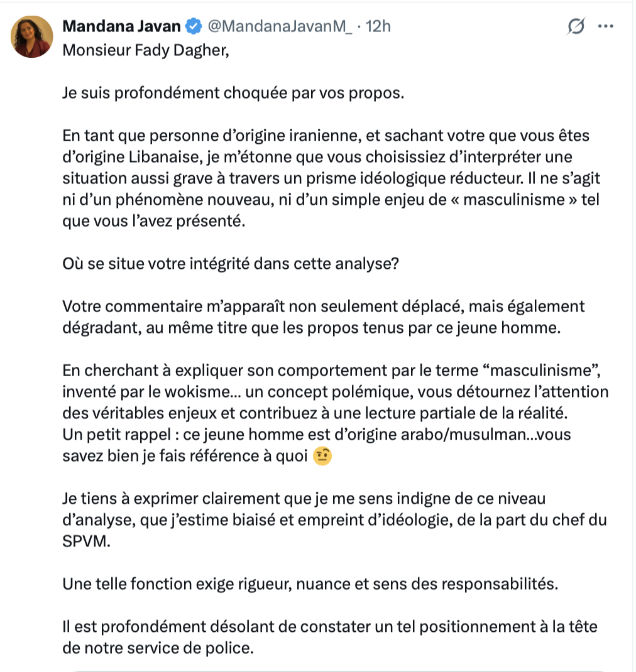Click the display name Mandana Javan
The image size is (636, 672).
pos(122,26)
